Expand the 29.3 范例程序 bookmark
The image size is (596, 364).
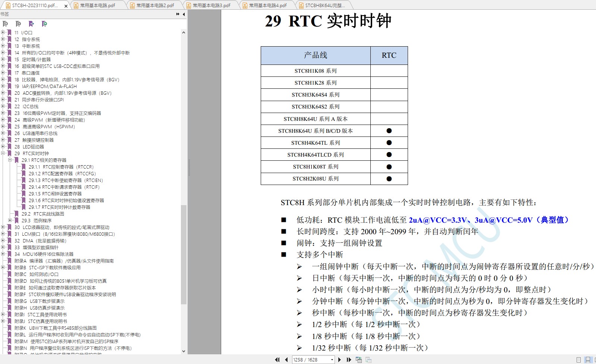click(10, 220)
